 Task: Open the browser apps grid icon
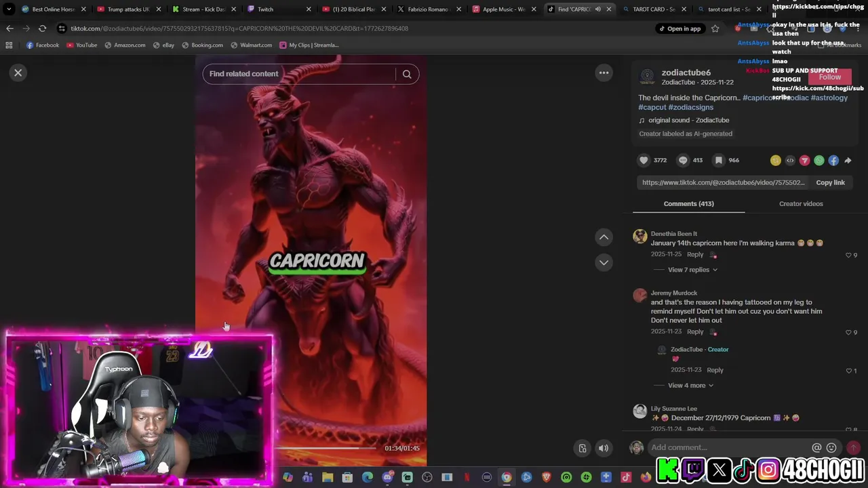coord(9,45)
